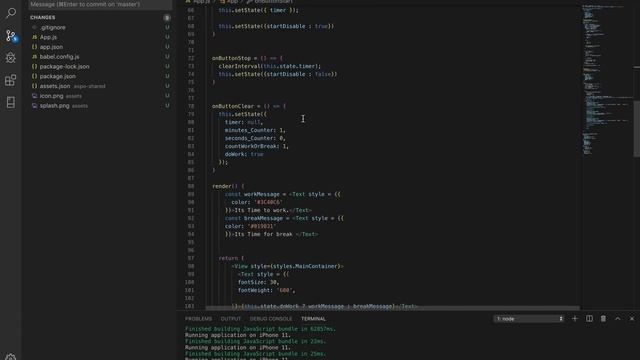
Task: Split the terminal pane
Action: (589, 318)
